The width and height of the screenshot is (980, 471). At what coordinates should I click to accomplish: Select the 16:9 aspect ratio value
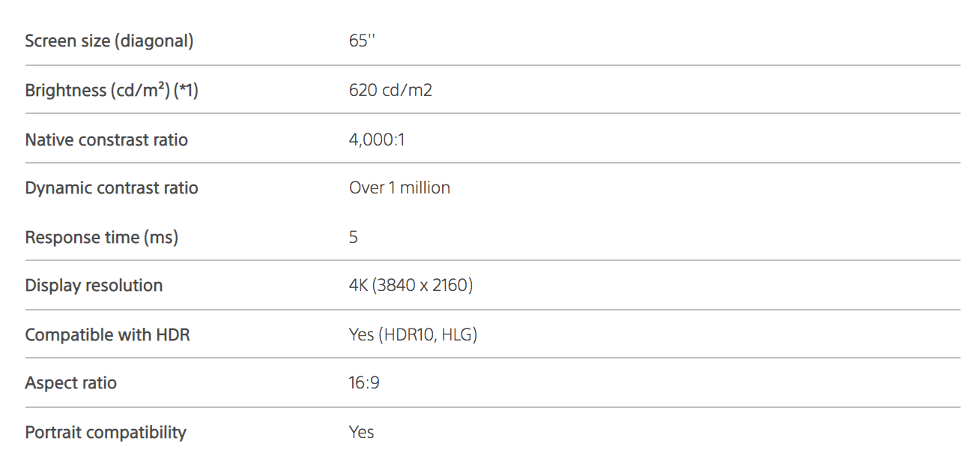point(364,383)
